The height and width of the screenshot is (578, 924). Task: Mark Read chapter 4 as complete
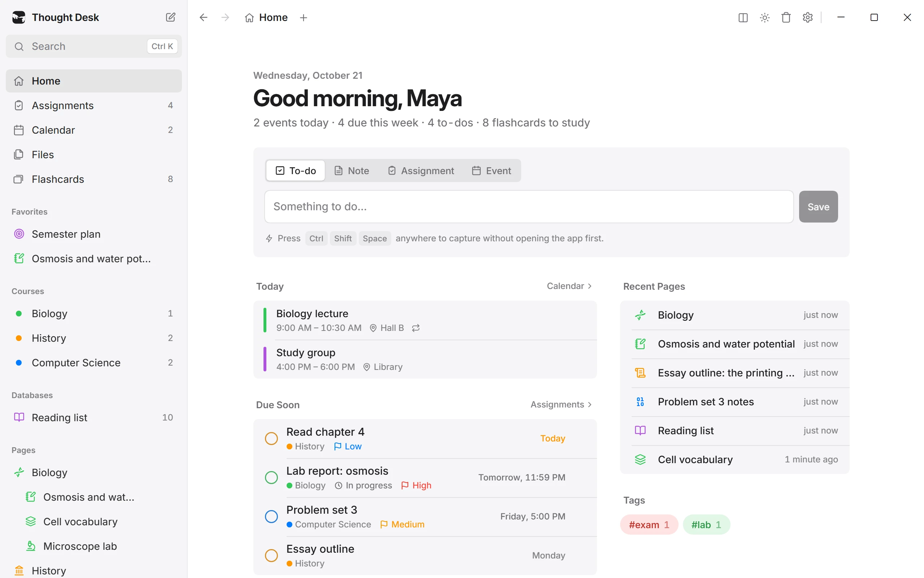pos(271,439)
